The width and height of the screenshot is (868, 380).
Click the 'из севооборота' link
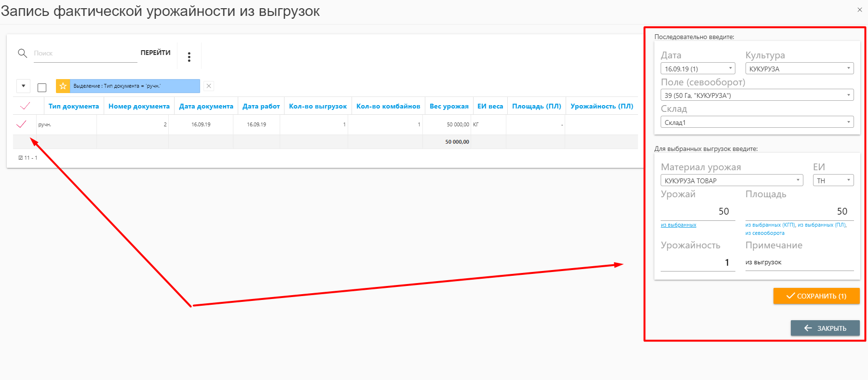pos(765,233)
